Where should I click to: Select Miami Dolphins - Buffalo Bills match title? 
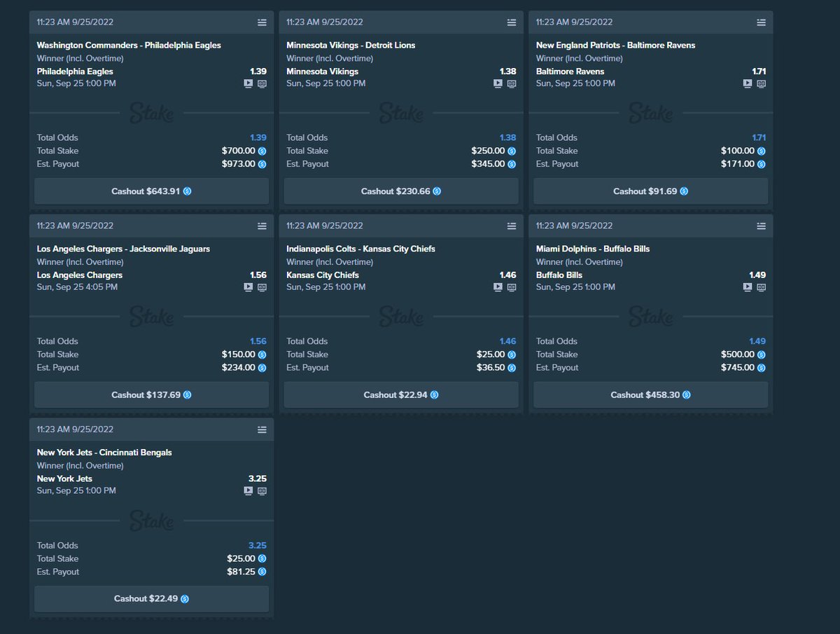tap(593, 249)
